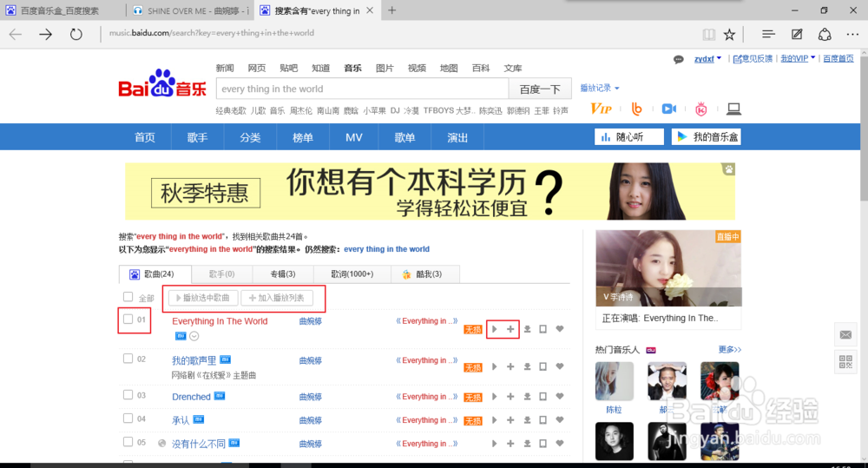
Task: Tick the 全部 select-all checkbox
Action: 128,297
